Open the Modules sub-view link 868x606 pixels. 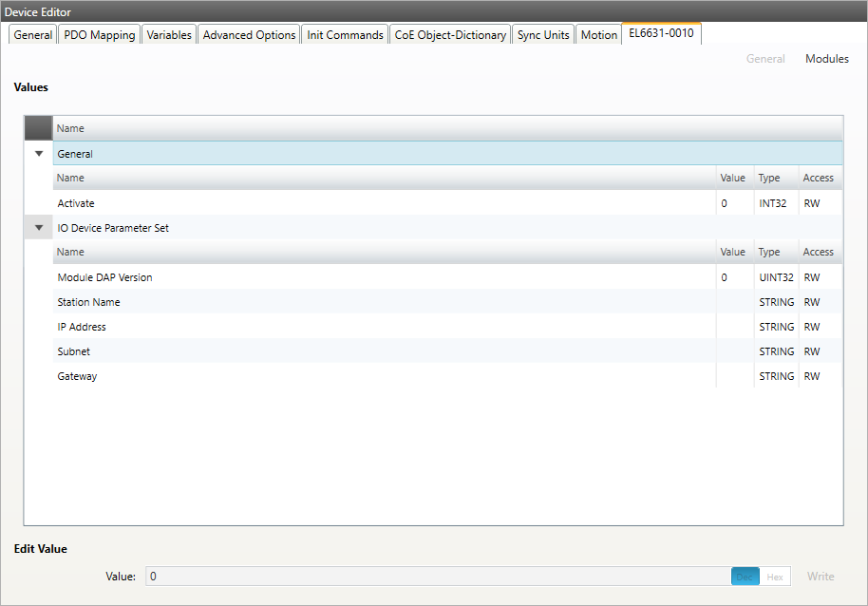pos(826,59)
